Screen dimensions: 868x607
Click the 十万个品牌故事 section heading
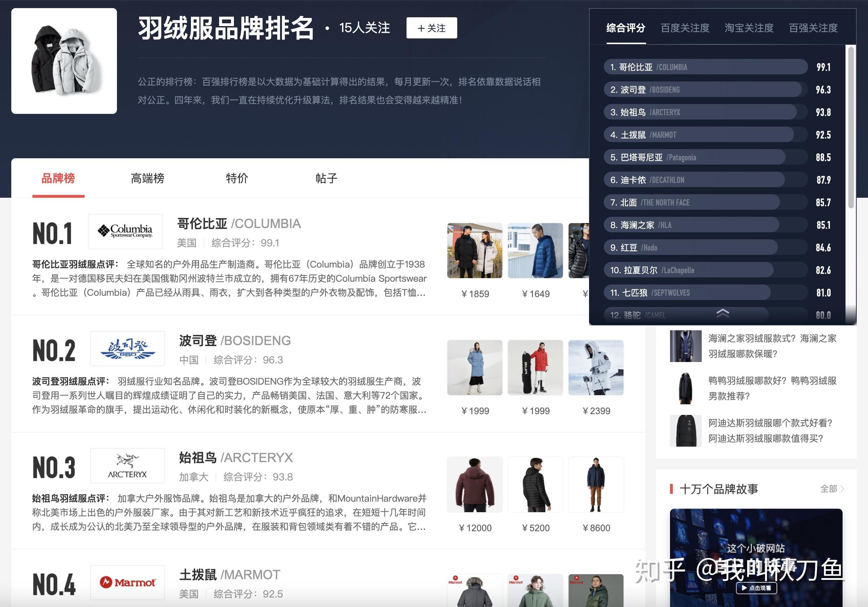[719, 489]
